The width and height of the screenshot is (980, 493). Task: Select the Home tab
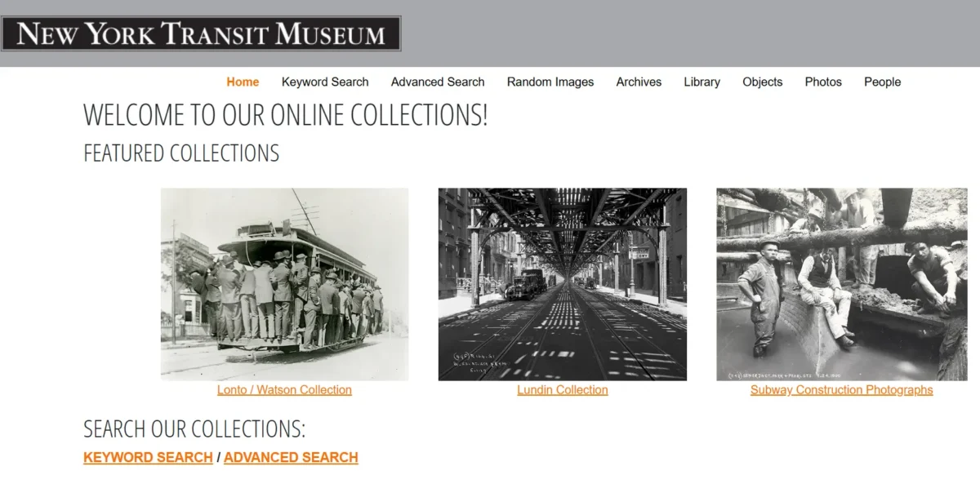[243, 82]
